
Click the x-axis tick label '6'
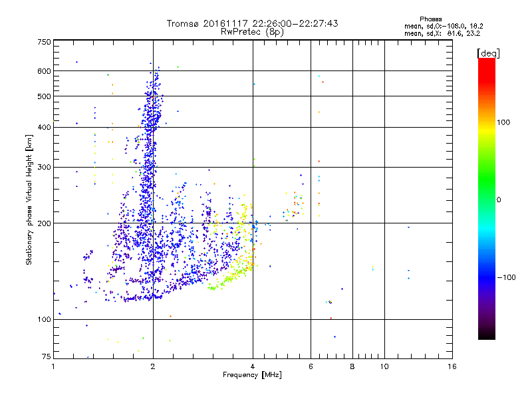[311, 366]
